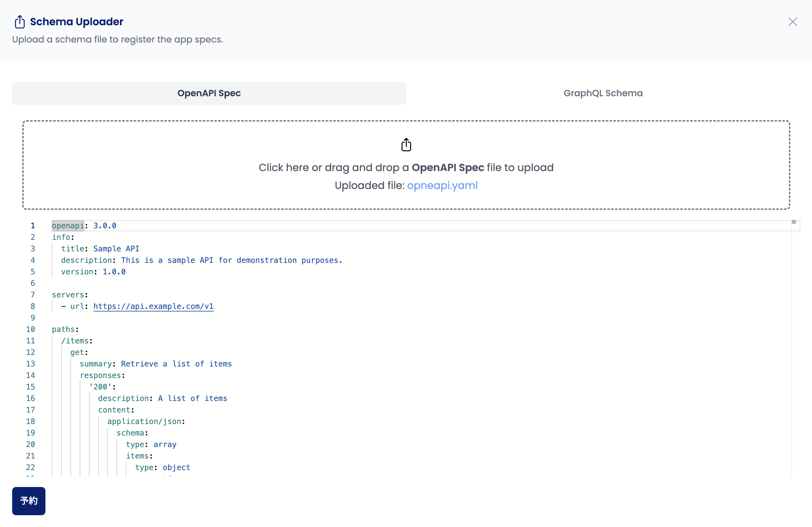Viewport: 812px width, 527px height.
Task: Open the https://api.example.com/v1 URL link
Action: point(153,306)
